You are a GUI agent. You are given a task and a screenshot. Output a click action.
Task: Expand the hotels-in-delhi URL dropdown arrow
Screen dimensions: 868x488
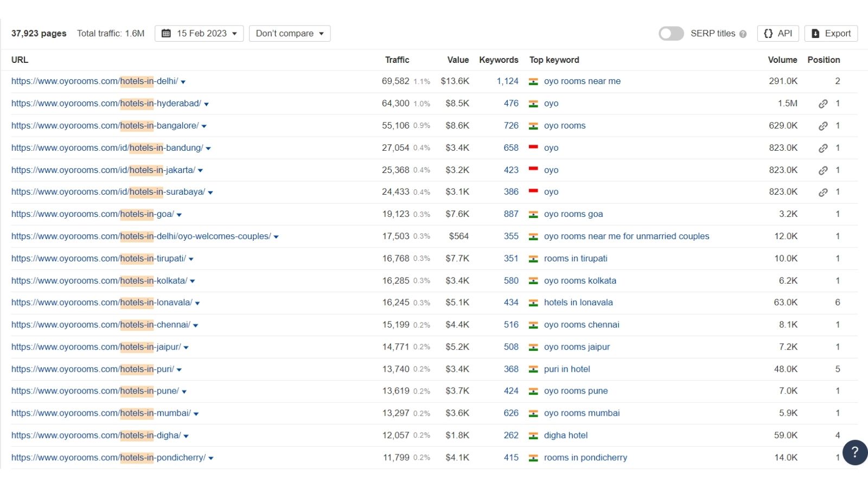pyautogui.click(x=183, y=82)
